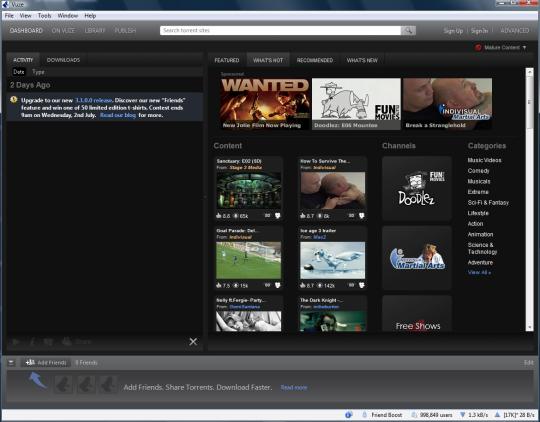Click thumbs-up icon on Goal Parade card
The height and width of the screenshot is (422, 540).
(x=219, y=285)
